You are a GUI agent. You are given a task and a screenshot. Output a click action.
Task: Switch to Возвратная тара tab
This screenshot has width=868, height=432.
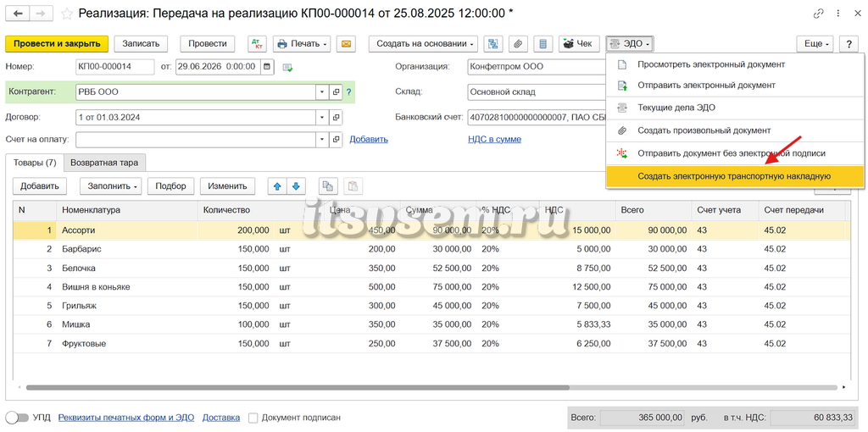tap(104, 163)
